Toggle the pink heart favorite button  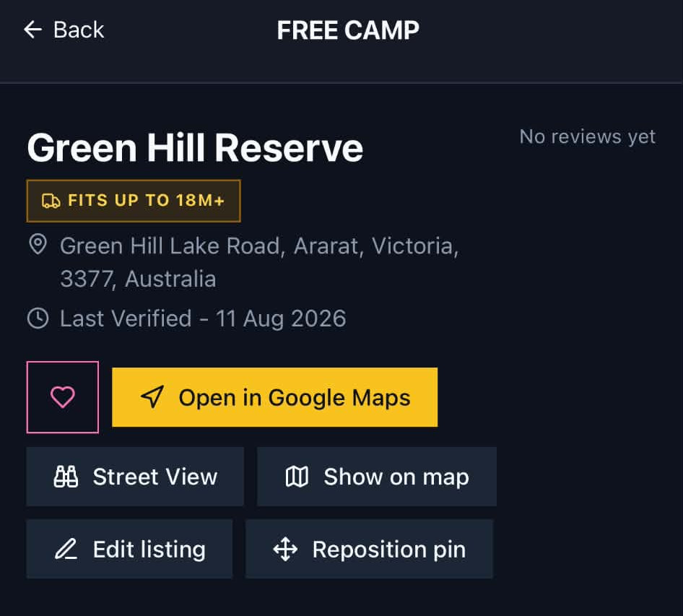63,397
